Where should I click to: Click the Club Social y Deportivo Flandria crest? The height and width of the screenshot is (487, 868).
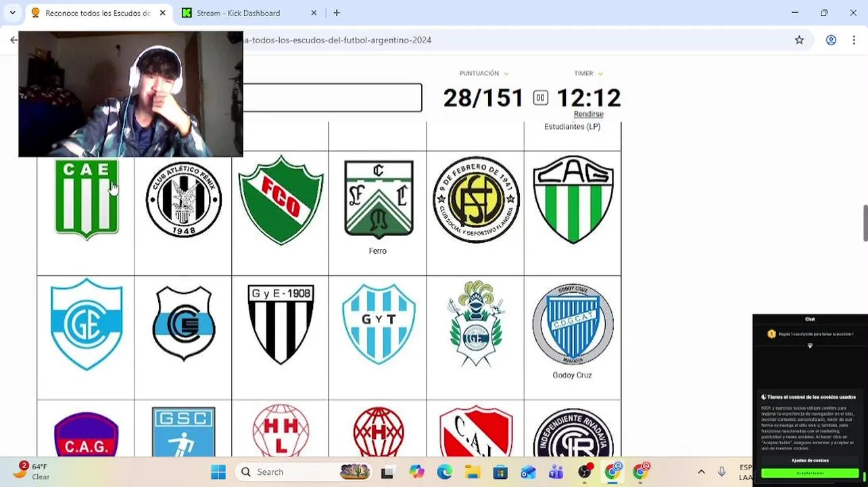click(476, 200)
